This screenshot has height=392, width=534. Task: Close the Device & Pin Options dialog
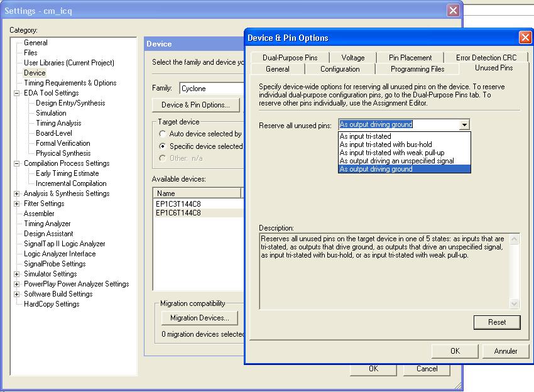(x=525, y=38)
